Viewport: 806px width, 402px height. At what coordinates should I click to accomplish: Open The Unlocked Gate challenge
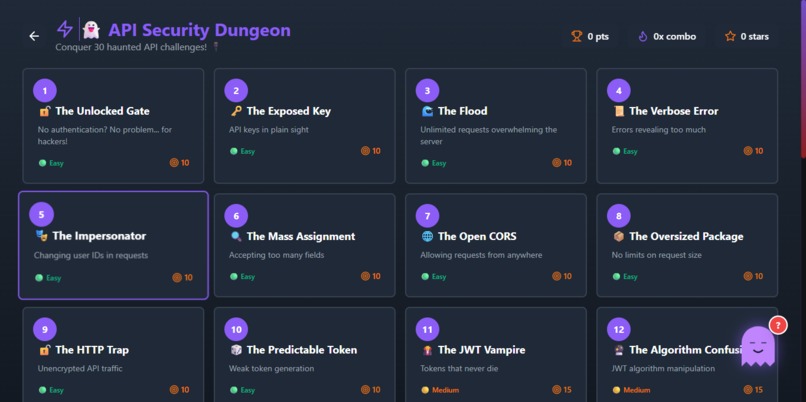tap(113, 126)
